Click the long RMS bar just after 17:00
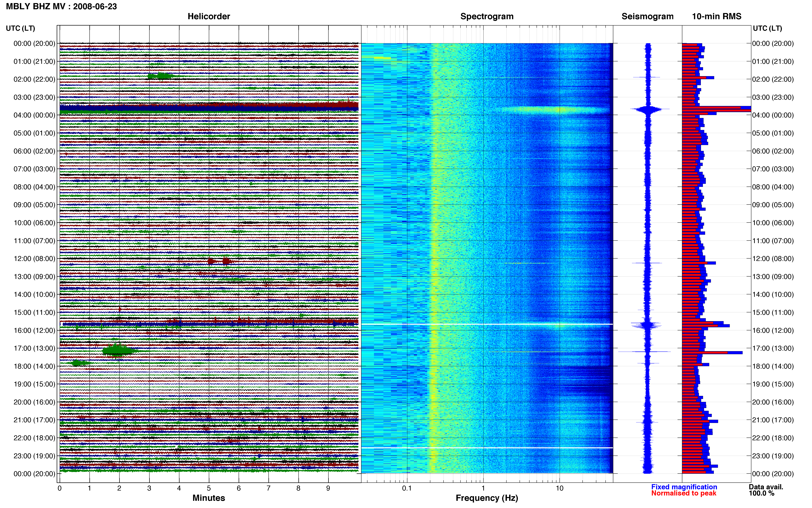Viewport: 812px width, 508px height. [712, 352]
